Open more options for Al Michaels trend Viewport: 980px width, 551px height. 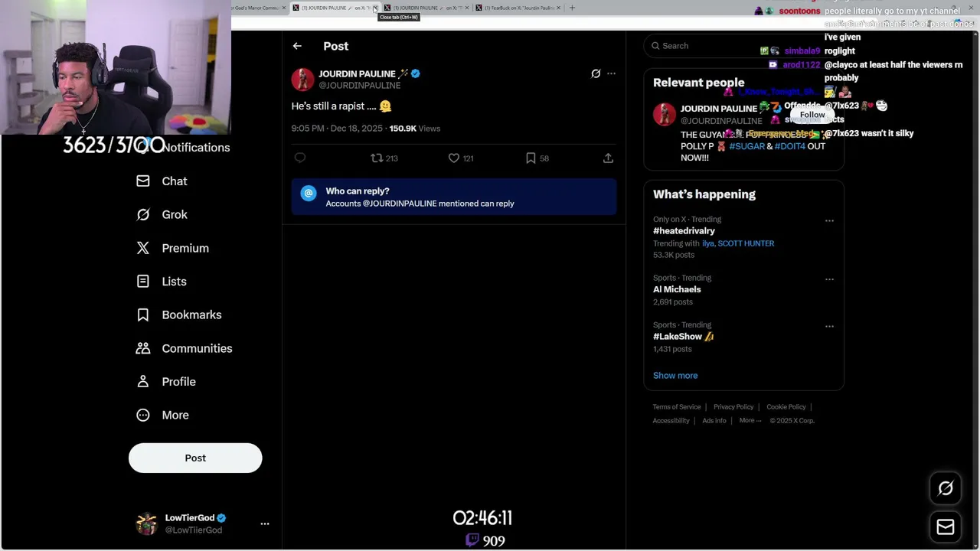pos(829,279)
